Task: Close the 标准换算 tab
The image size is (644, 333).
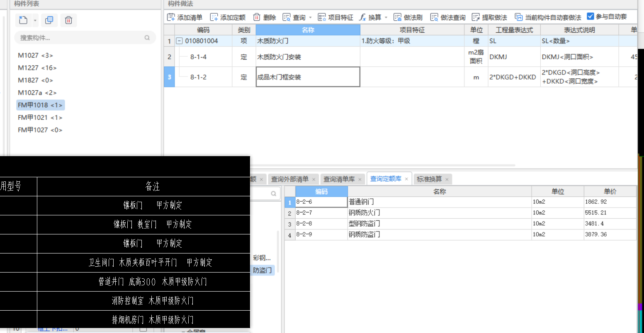Action: click(x=447, y=179)
